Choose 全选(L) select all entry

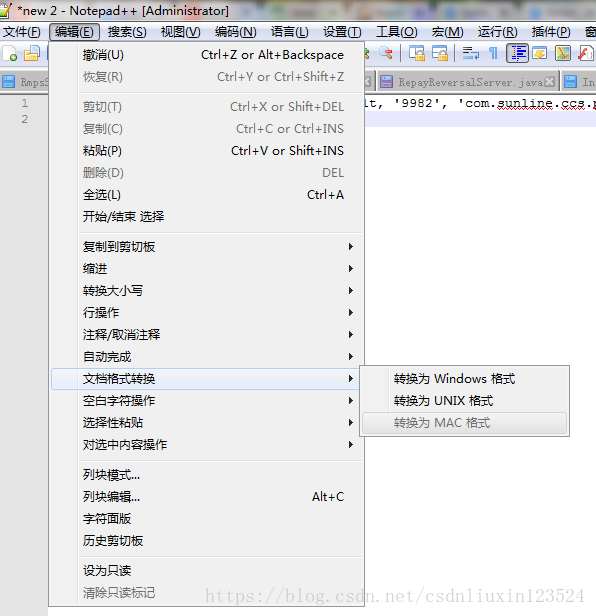tap(207, 195)
